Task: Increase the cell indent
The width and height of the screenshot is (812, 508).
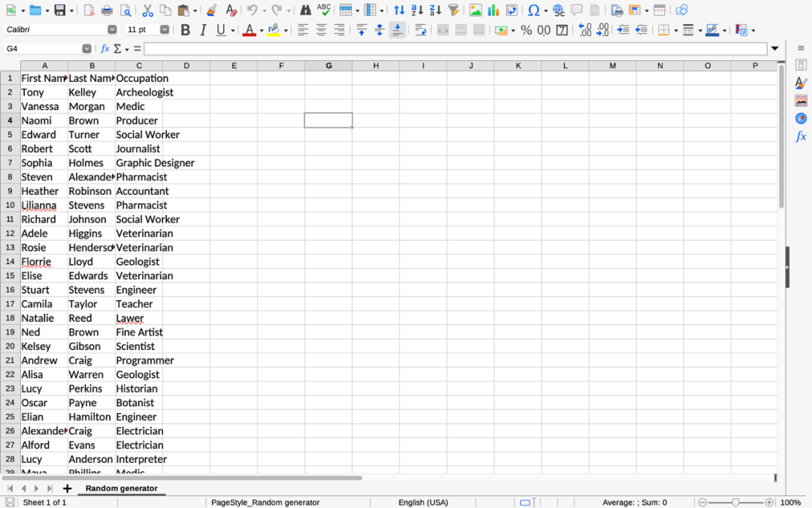Action: coord(623,30)
